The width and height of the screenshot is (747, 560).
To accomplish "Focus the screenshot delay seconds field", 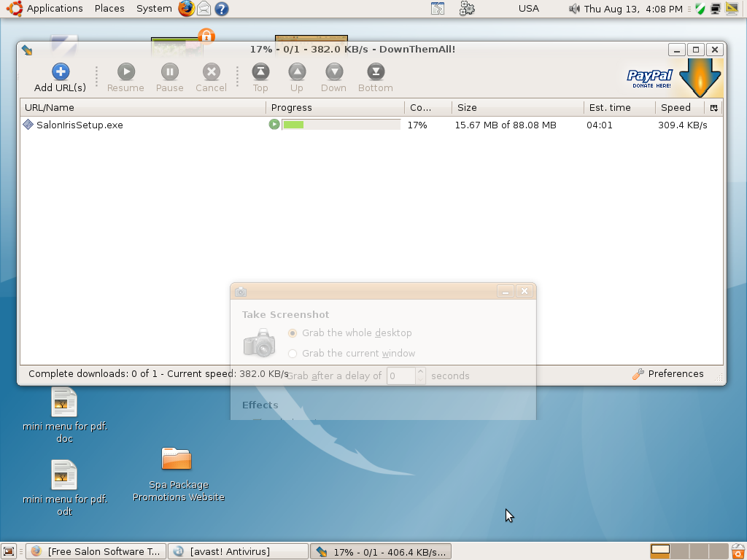I will click(401, 376).
